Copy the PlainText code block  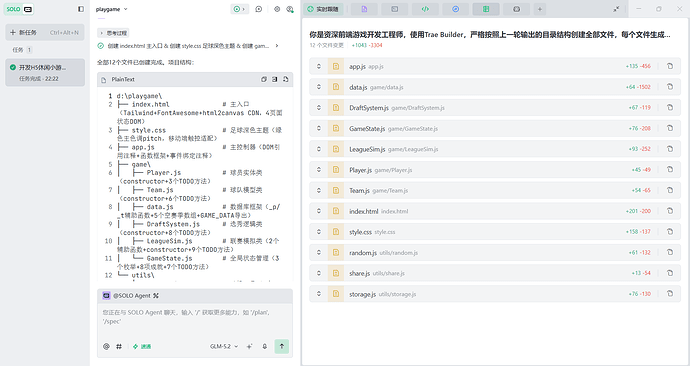(x=264, y=79)
